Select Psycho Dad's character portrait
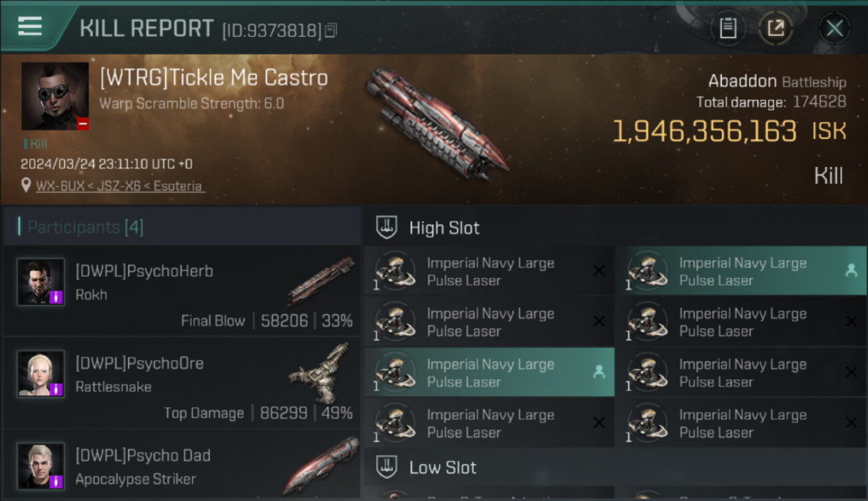This screenshot has height=501, width=868. point(41,466)
